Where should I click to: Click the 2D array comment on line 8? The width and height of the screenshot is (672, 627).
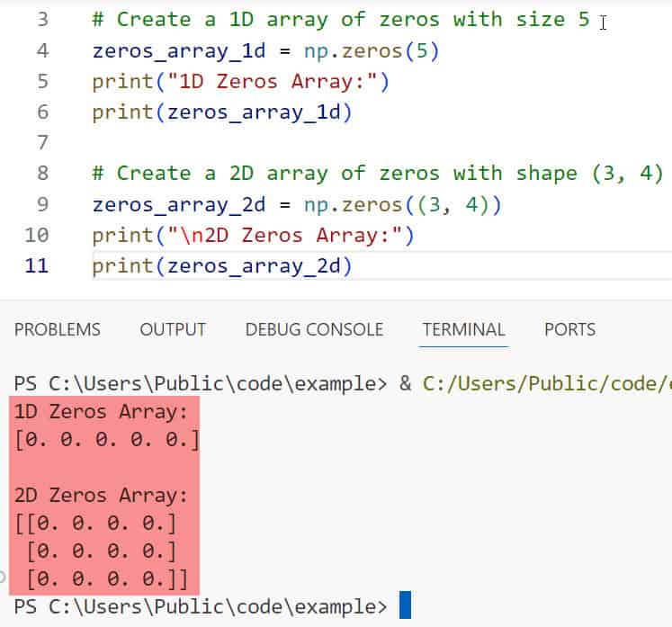(377, 173)
